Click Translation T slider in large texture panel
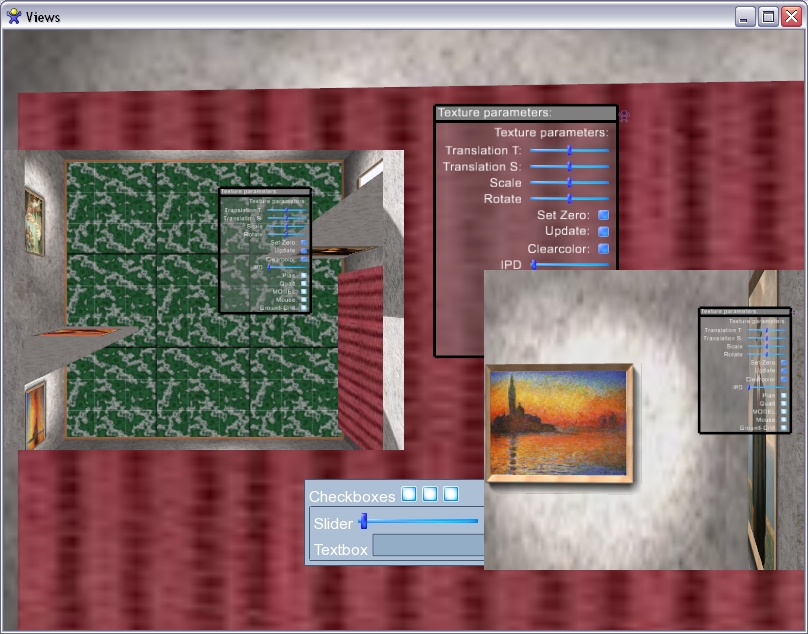 click(569, 150)
